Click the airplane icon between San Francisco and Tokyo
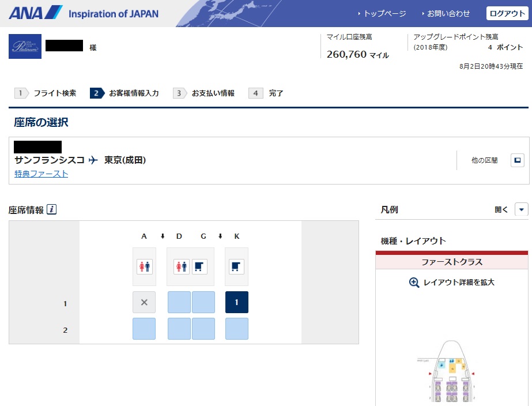Screen dimensions: 532x406 pos(93,160)
